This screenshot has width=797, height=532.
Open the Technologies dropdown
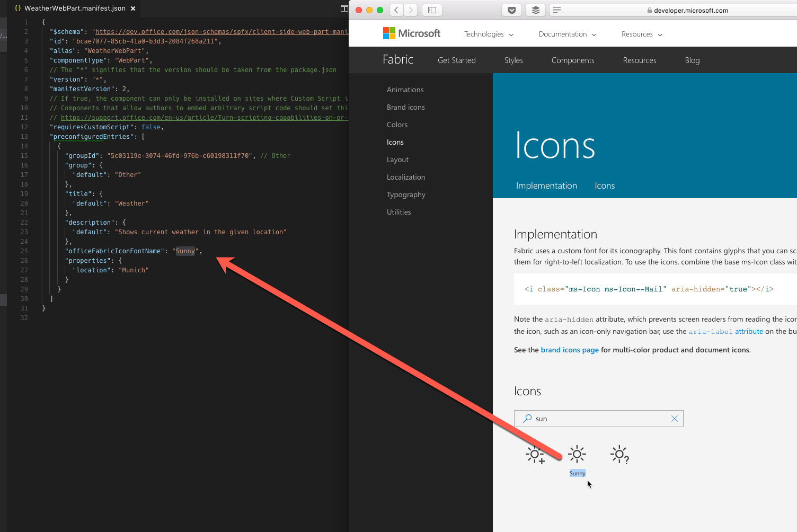coord(488,34)
